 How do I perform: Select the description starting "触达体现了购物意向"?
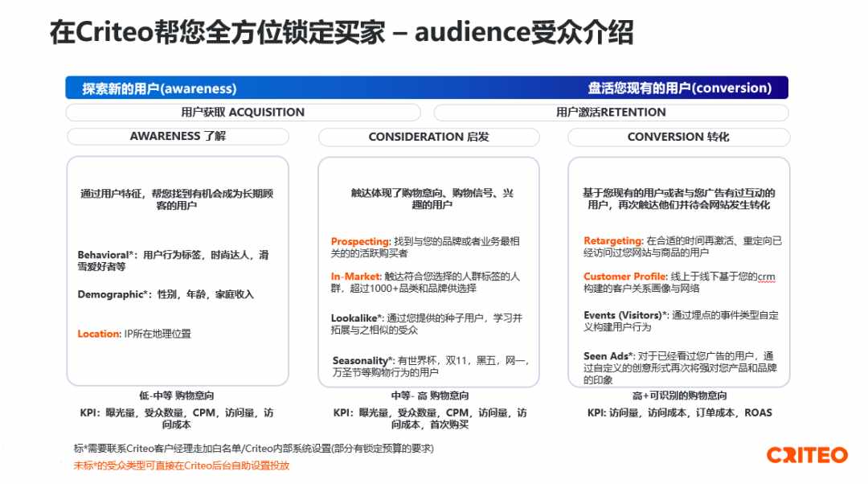[x=432, y=199]
